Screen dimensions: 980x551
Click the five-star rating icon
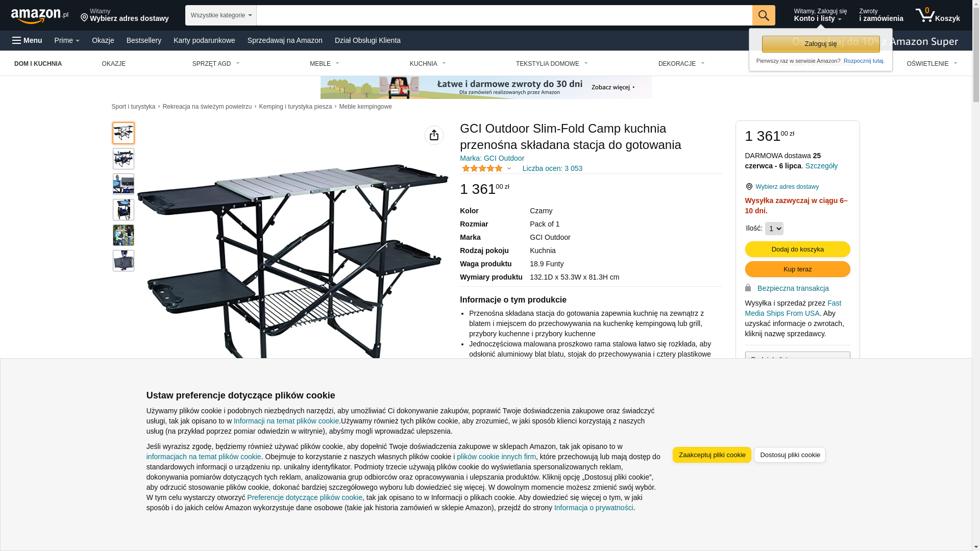(482, 168)
